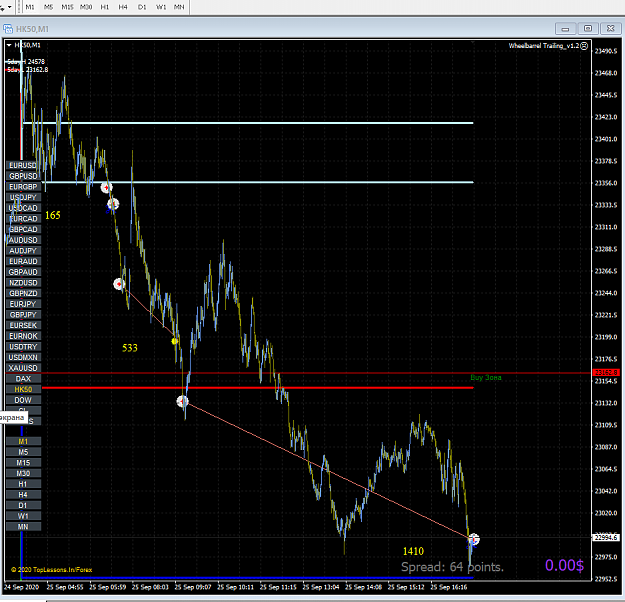Click the red 23162.8 price label

606,372
